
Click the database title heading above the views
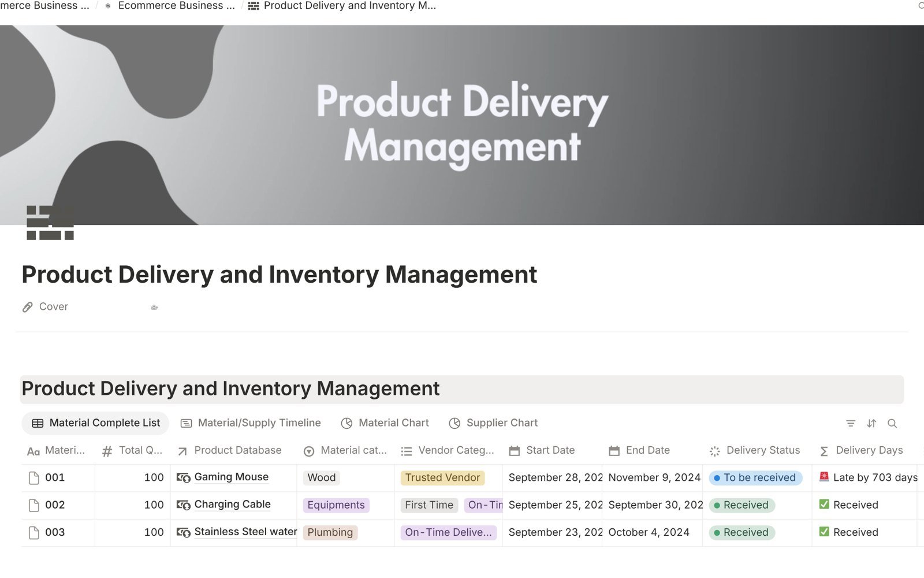point(230,388)
